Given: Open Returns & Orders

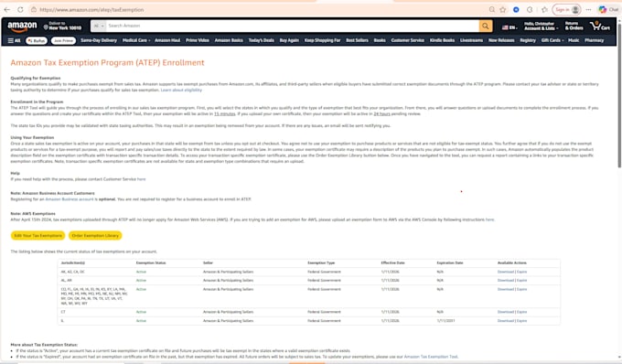Looking at the screenshot, I should pyautogui.click(x=574, y=27).
